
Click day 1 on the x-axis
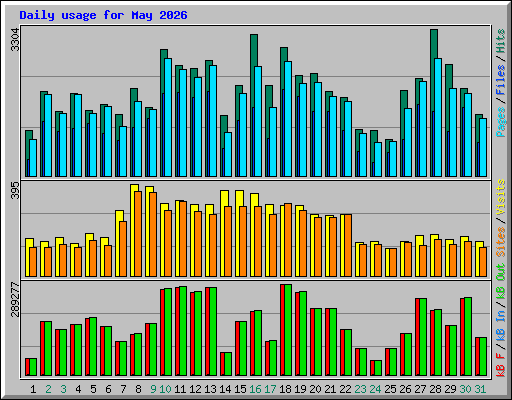[33, 389]
